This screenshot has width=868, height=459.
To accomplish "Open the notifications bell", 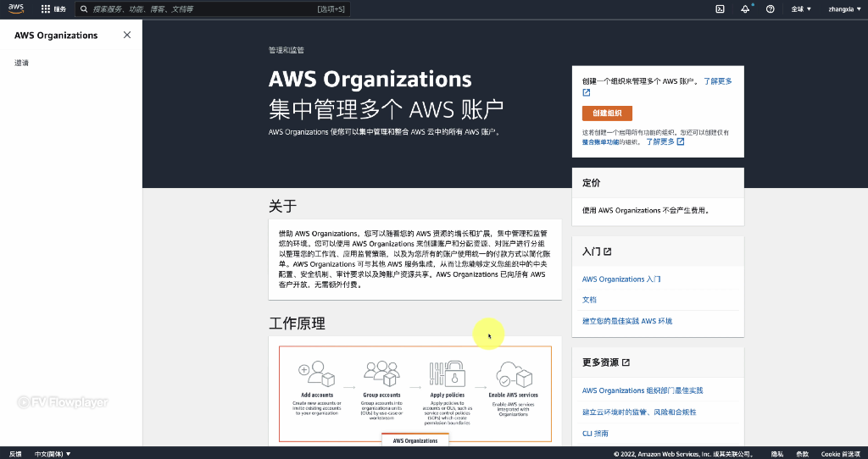I will [x=745, y=8].
